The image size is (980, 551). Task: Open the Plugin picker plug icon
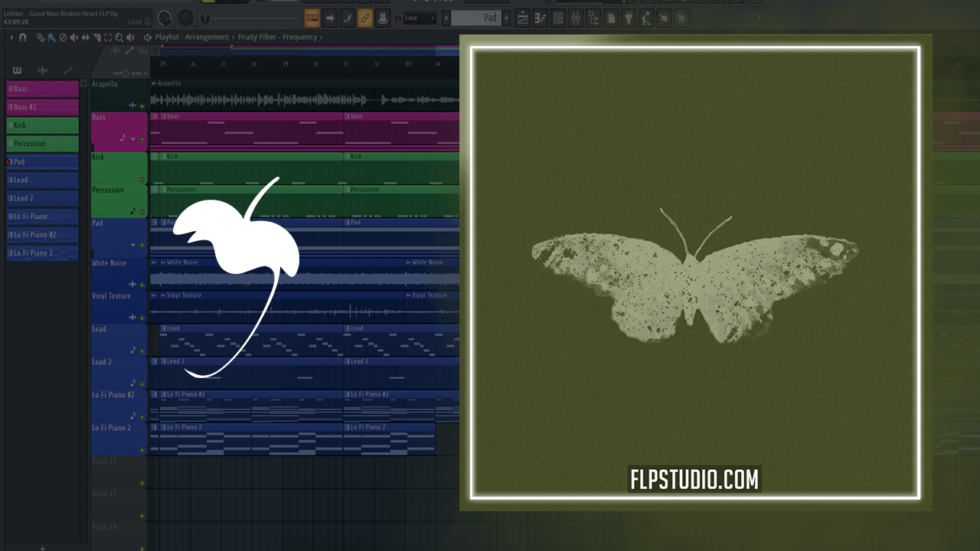(x=629, y=18)
